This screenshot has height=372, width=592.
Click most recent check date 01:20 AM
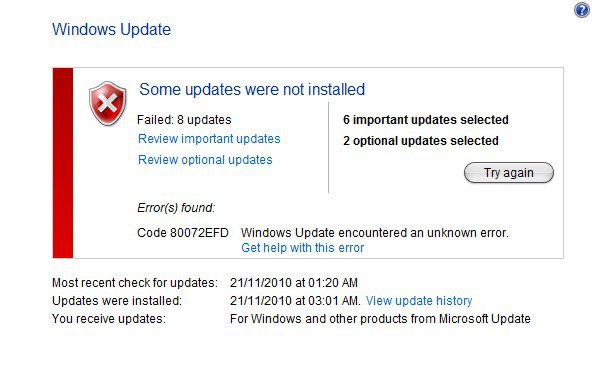point(294,282)
